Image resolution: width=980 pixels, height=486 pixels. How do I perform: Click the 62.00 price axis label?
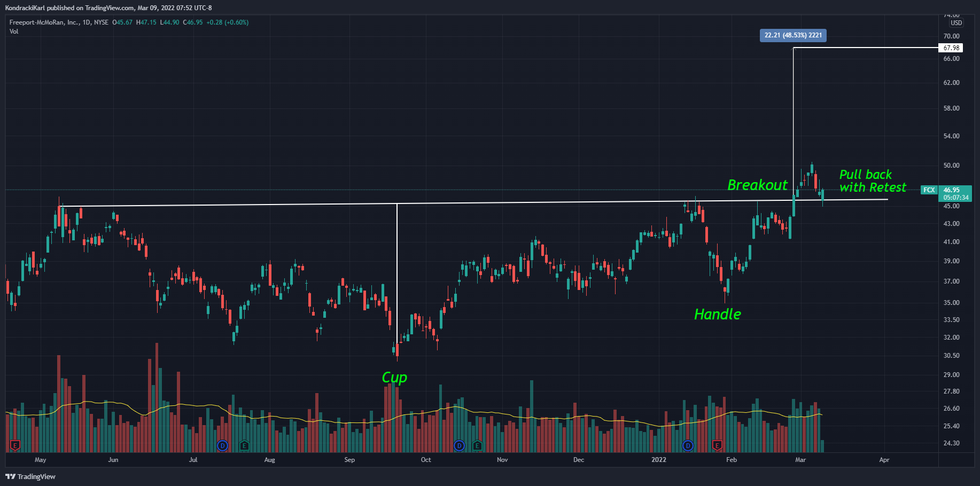pyautogui.click(x=951, y=83)
